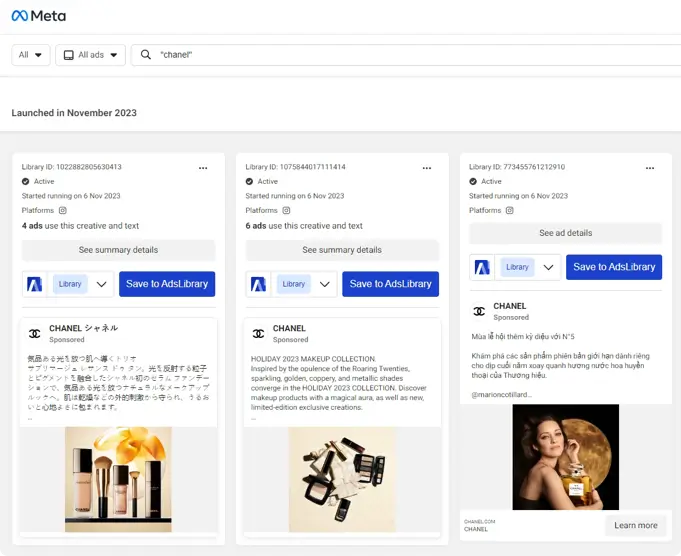Open woman with perfume bottle ad image
Screen dimensions: 681x556
point(565,457)
